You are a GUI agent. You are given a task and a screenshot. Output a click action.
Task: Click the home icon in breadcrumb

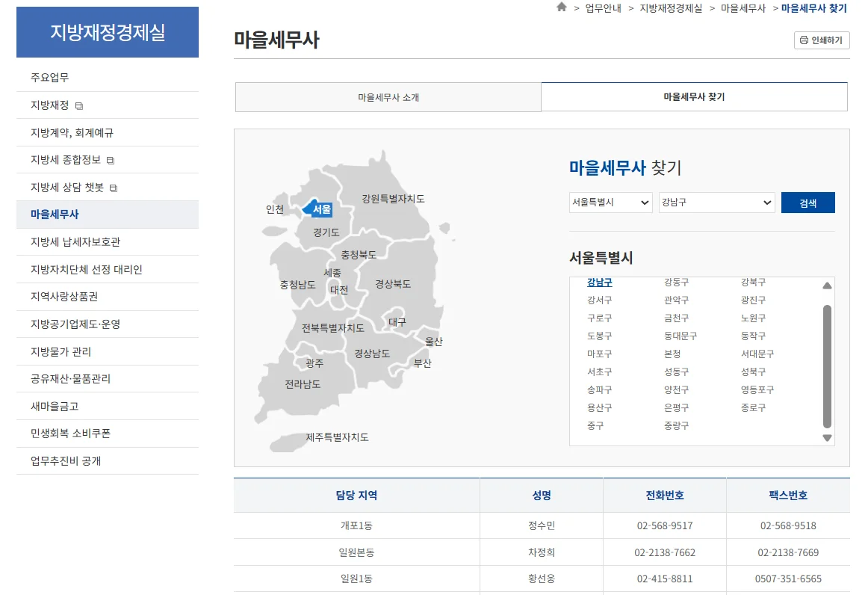click(x=562, y=7)
